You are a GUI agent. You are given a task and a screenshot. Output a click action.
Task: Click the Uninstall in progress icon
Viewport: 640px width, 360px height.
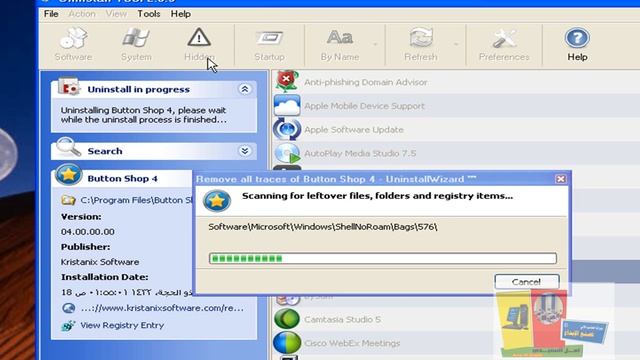pyautogui.click(x=68, y=87)
